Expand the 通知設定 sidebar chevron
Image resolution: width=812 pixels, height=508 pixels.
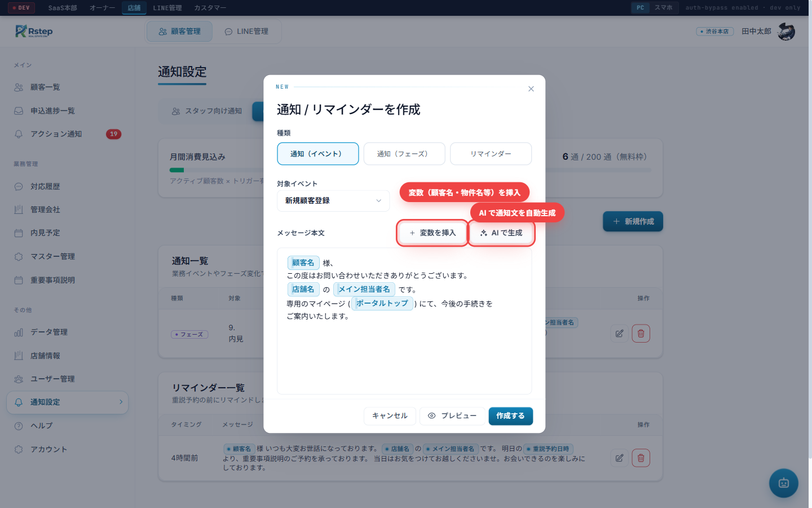pyautogui.click(x=121, y=402)
